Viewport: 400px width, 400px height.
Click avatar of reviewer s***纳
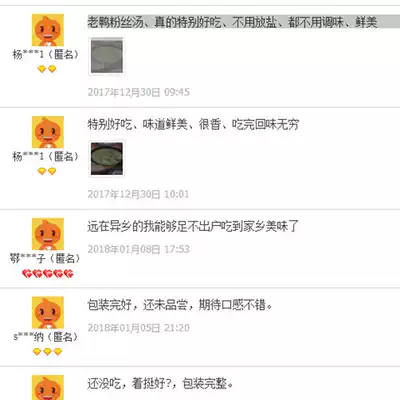tap(48, 313)
